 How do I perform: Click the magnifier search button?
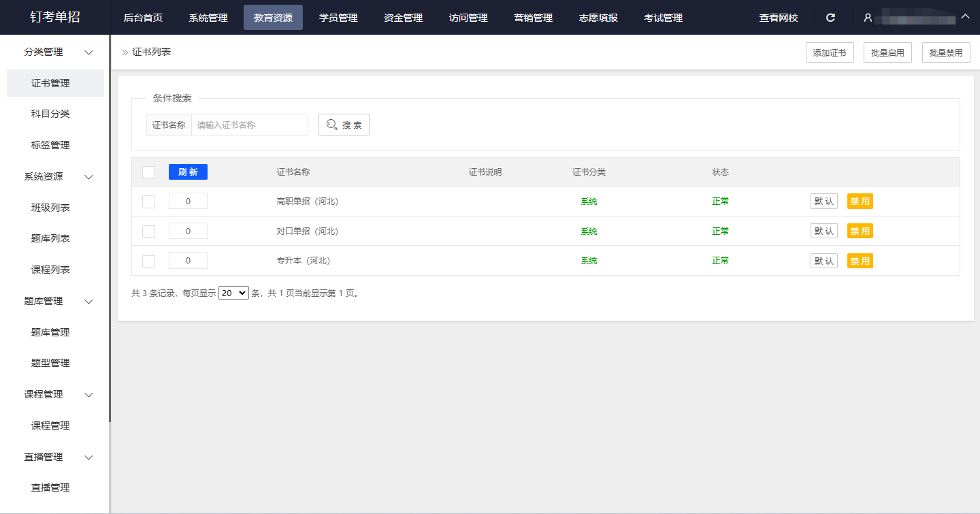[344, 125]
